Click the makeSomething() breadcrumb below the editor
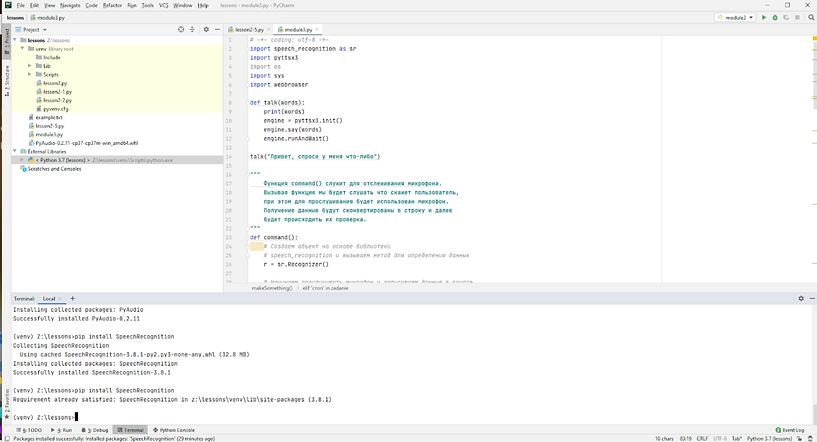 [x=271, y=288]
